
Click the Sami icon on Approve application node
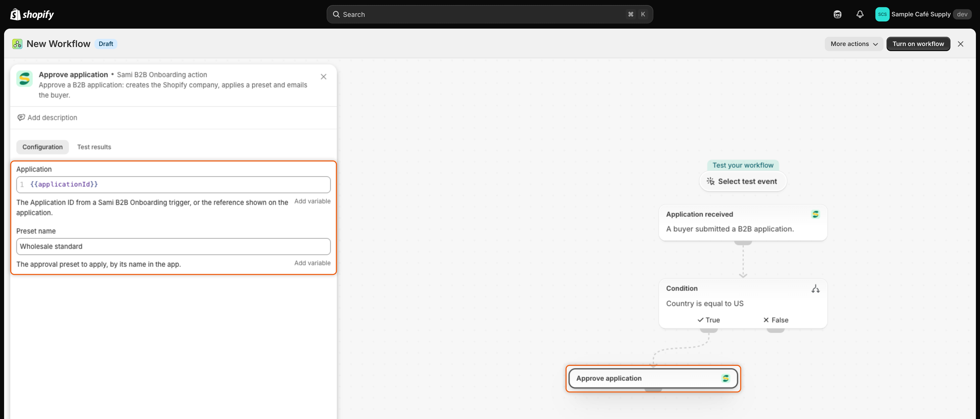pyautogui.click(x=726, y=378)
